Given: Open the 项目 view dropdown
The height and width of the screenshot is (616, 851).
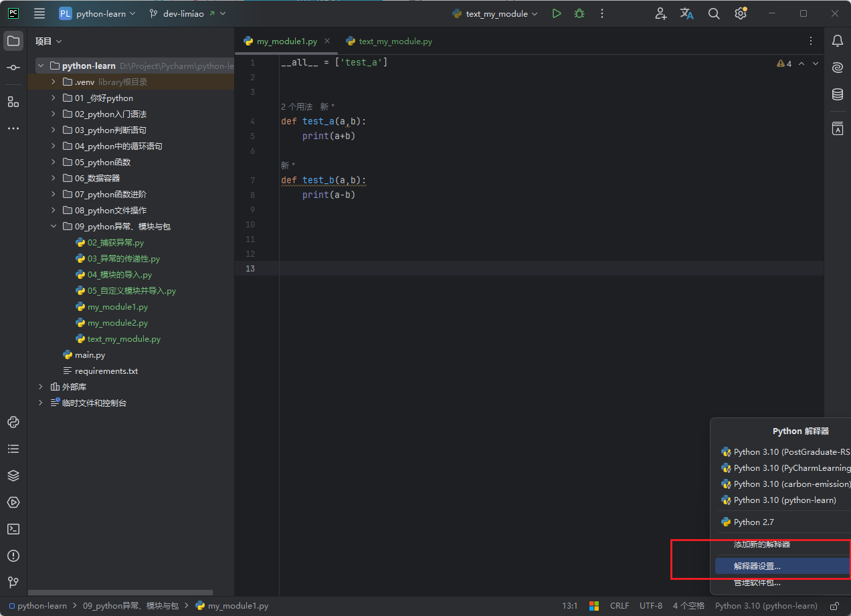Looking at the screenshot, I should [48, 41].
